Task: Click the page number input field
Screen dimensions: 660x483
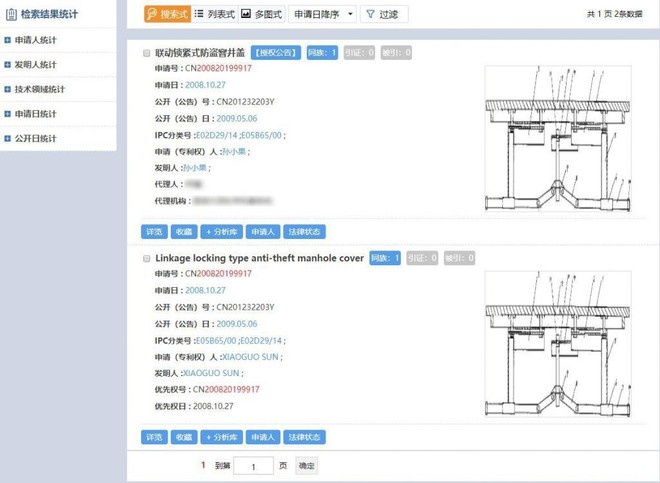Action: click(x=253, y=466)
